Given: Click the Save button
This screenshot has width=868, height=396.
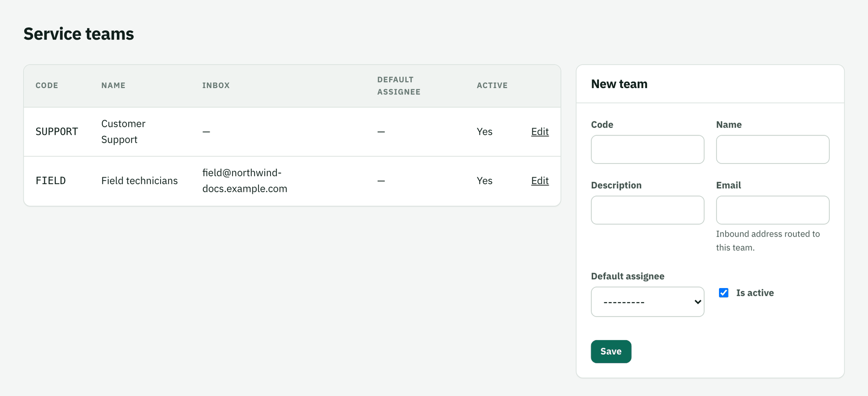Looking at the screenshot, I should click(x=611, y=352).
